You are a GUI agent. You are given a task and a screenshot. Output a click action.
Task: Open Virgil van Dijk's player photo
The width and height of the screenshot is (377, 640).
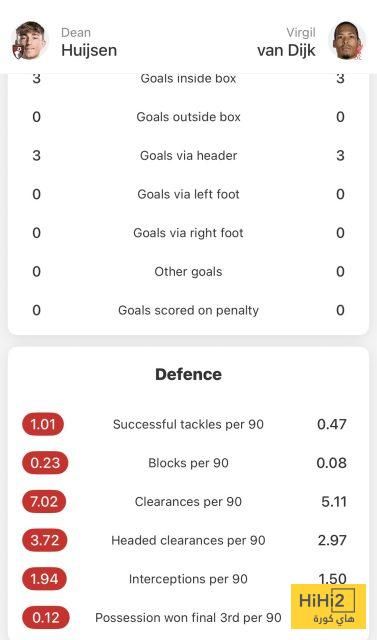348,40
